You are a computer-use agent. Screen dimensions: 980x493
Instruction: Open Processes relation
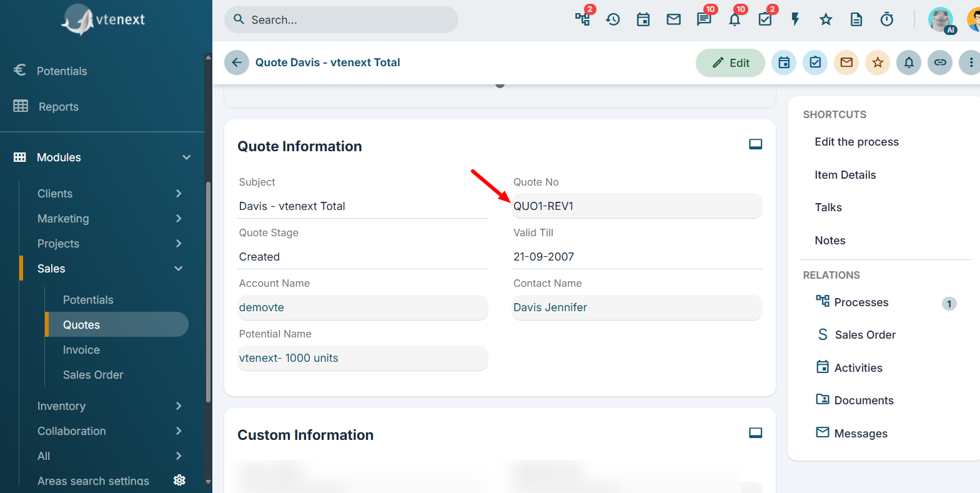tap(861, 302)
